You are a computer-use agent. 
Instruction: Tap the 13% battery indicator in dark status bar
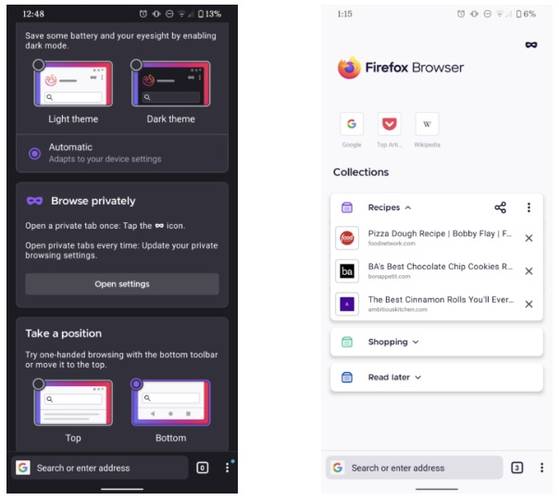[x=210, y=14]
